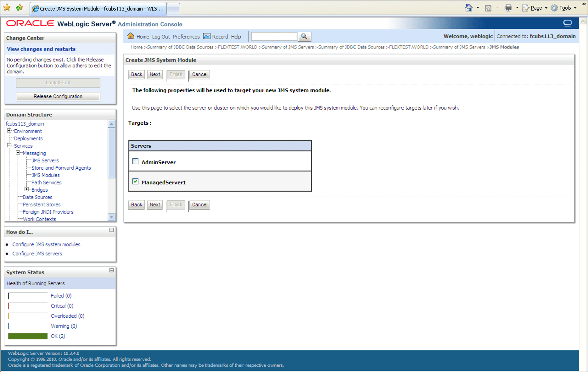588x372 pixels.
Task: Click the green OK health status bar
Action: [28, 336]
